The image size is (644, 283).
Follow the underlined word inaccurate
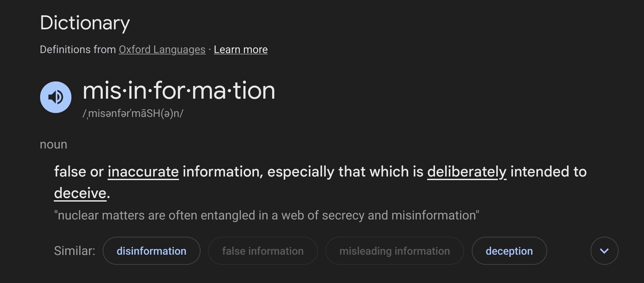[143, 172]
